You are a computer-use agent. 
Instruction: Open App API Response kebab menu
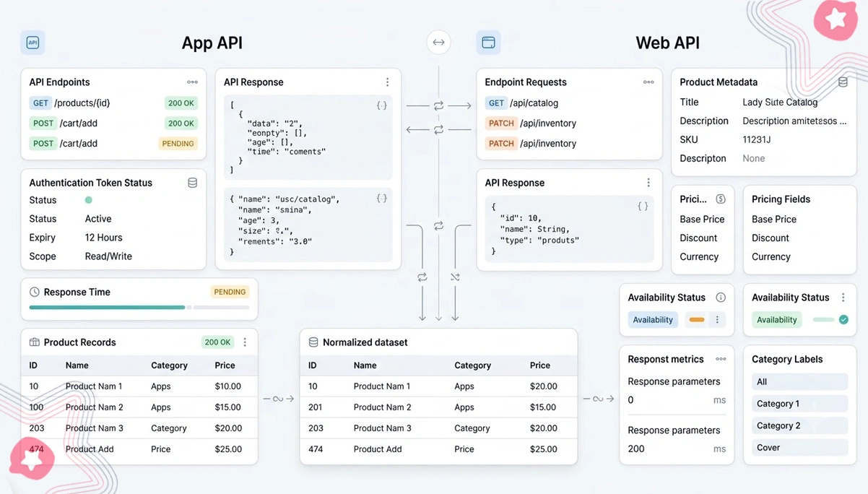(x=387, y=82)
